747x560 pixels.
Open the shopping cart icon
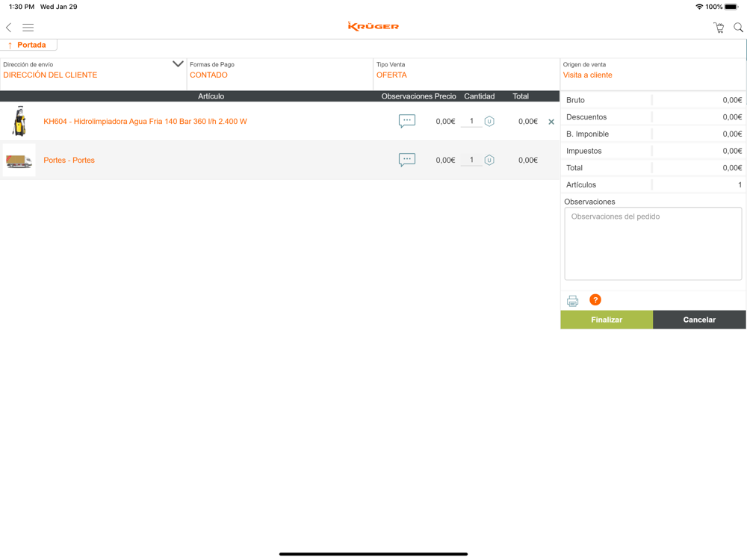[x=719, y=28]
